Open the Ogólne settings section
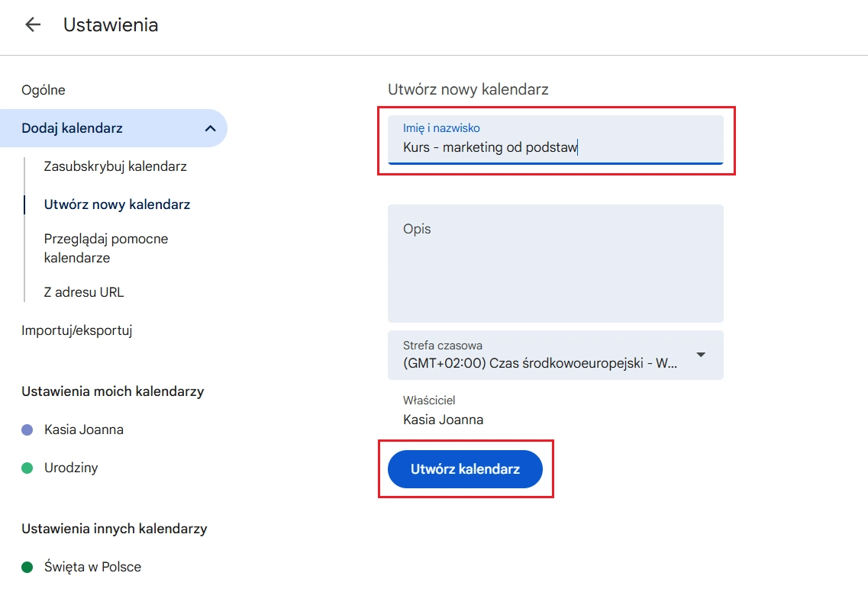Viewport: 868px width, 605px height. [x=44, y=90]
